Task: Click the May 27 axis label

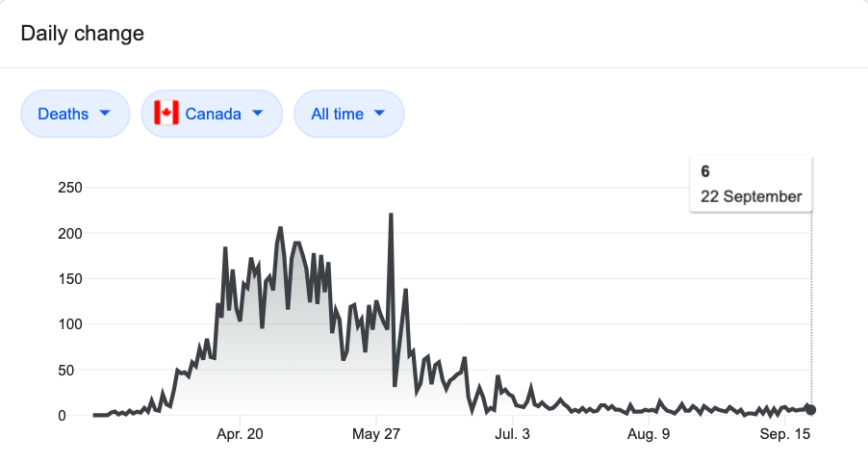Action: pos(376,434)
